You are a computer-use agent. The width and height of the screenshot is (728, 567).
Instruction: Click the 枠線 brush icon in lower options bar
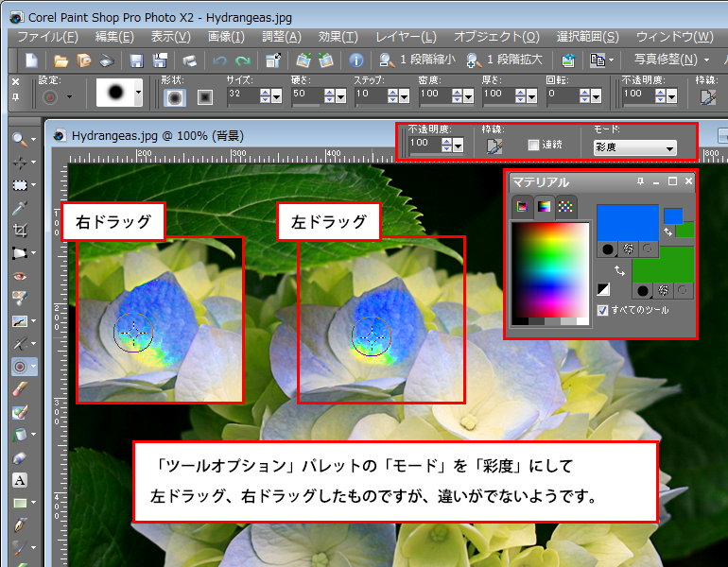tap(494, 146)
